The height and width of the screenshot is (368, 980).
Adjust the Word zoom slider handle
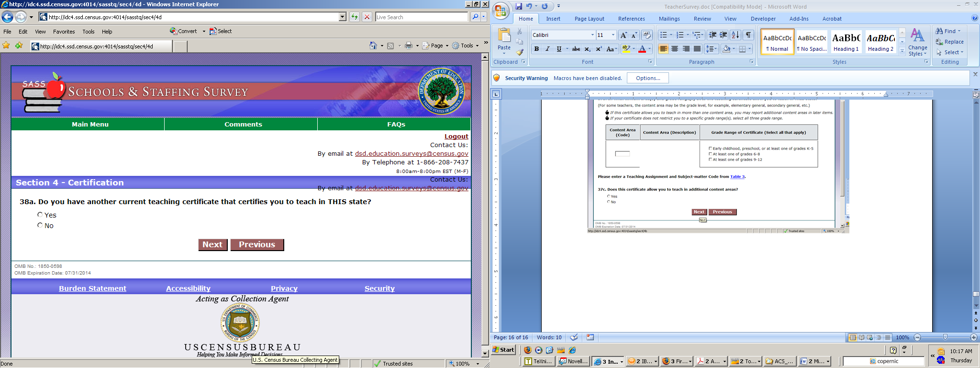pyautogui.click(x=945, y=337)
